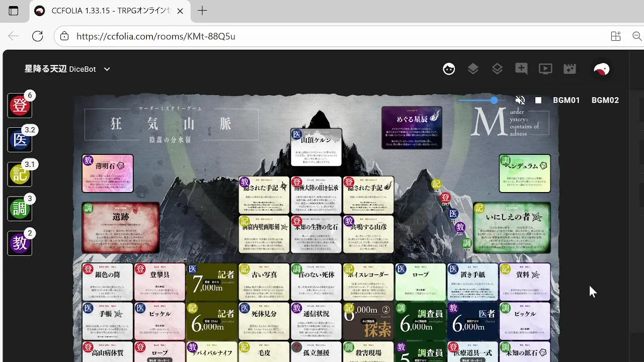Select the red 登 character with initiative 6

(20, 106)
